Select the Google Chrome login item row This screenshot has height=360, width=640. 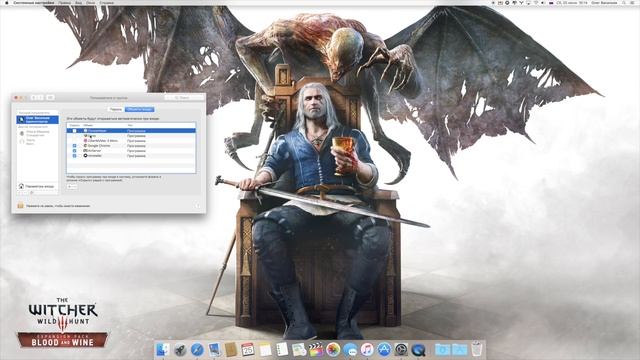(x=131, y=146)
